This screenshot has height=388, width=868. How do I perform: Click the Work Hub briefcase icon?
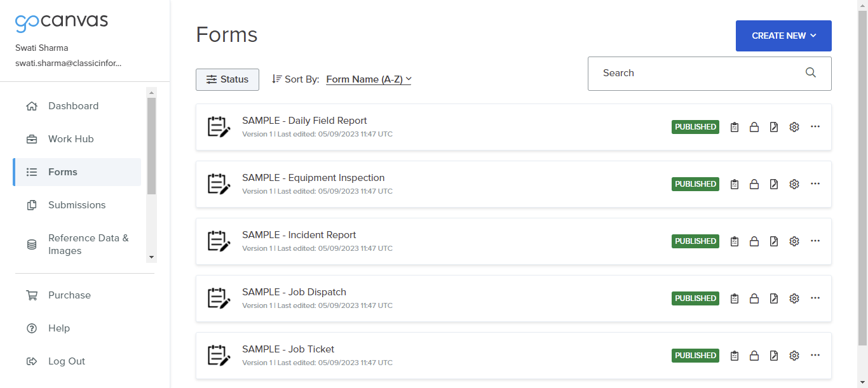tap(32, 138)
